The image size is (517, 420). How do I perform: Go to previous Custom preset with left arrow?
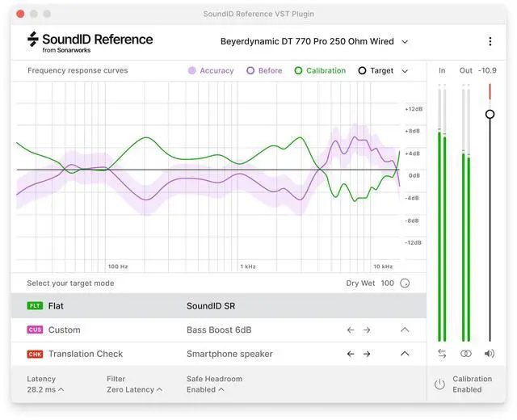[351, 330]
